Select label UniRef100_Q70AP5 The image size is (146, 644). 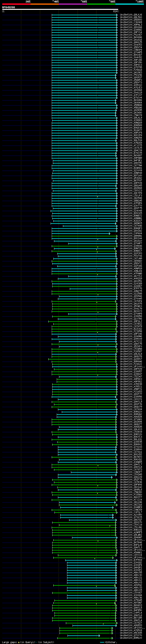[x=131, y=53]
